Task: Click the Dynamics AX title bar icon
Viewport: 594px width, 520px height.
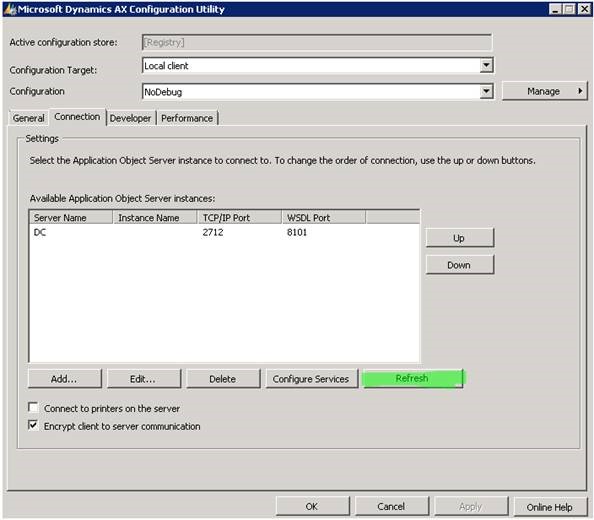Action: 10,9
